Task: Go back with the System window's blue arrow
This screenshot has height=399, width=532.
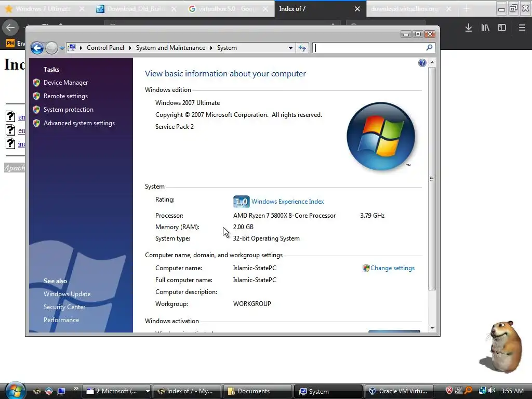Action: (x=37, y=48)
